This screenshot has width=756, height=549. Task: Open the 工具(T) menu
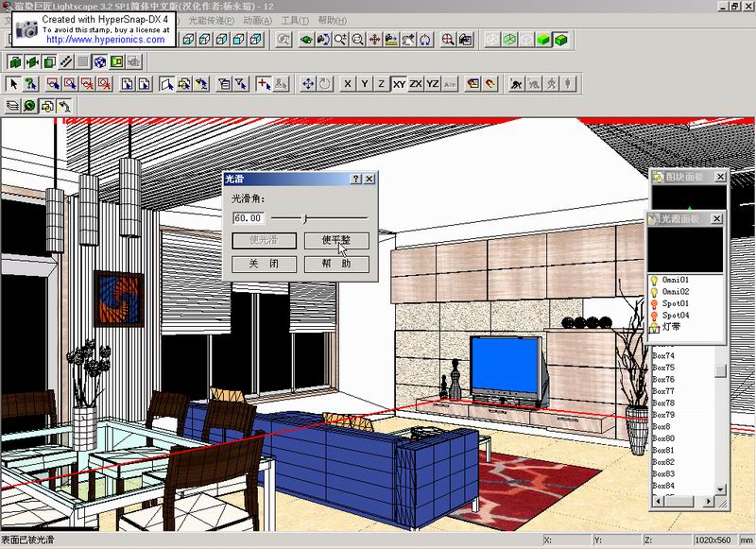[295, 21]
